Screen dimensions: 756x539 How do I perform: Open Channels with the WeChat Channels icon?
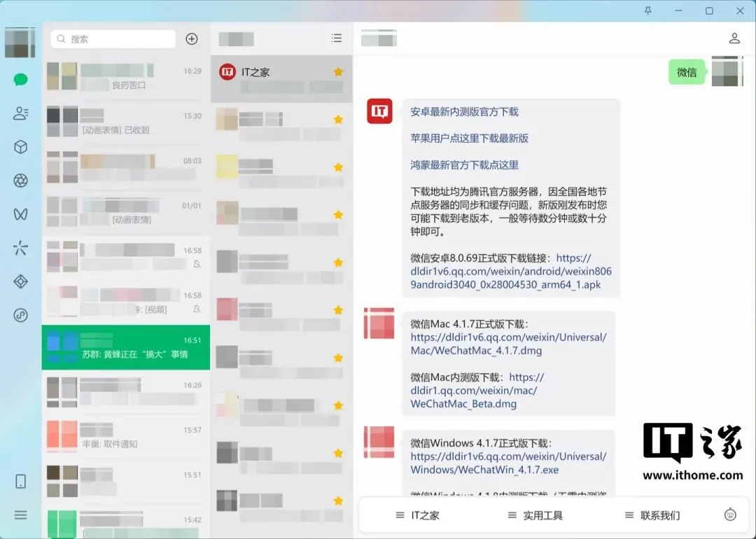click(20, 214)
